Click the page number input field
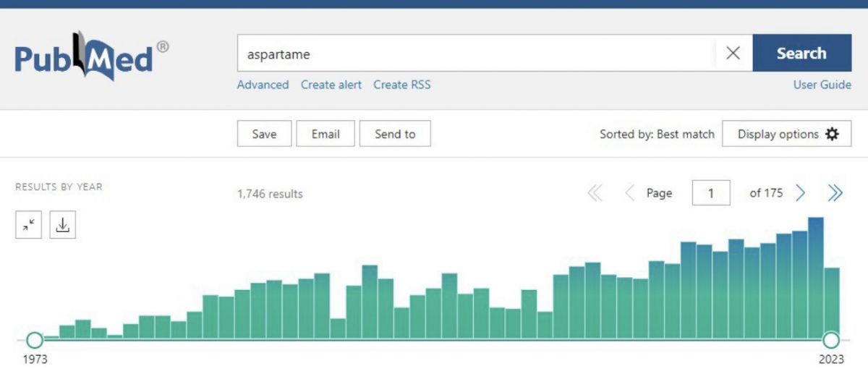 [x=710, y=193]
